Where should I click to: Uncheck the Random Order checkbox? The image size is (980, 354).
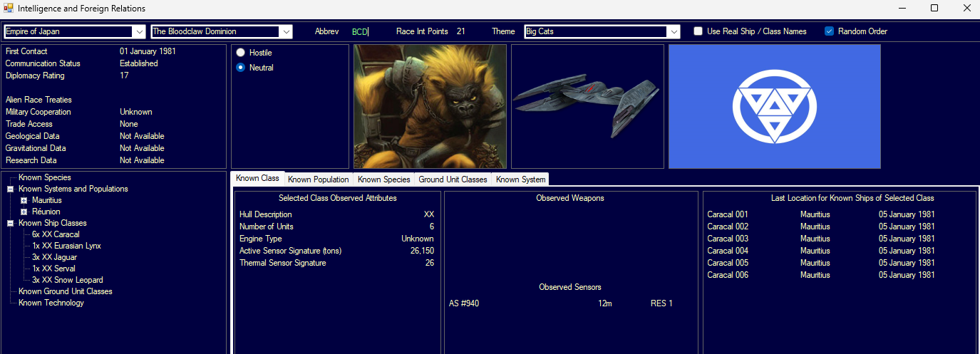coord(829,31)
